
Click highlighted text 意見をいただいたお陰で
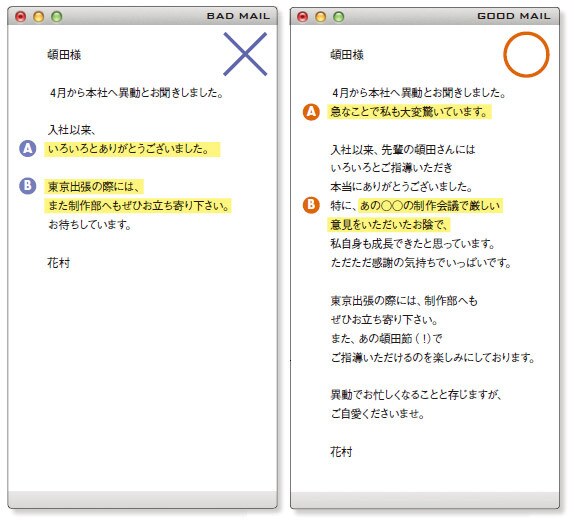point(389,224)
